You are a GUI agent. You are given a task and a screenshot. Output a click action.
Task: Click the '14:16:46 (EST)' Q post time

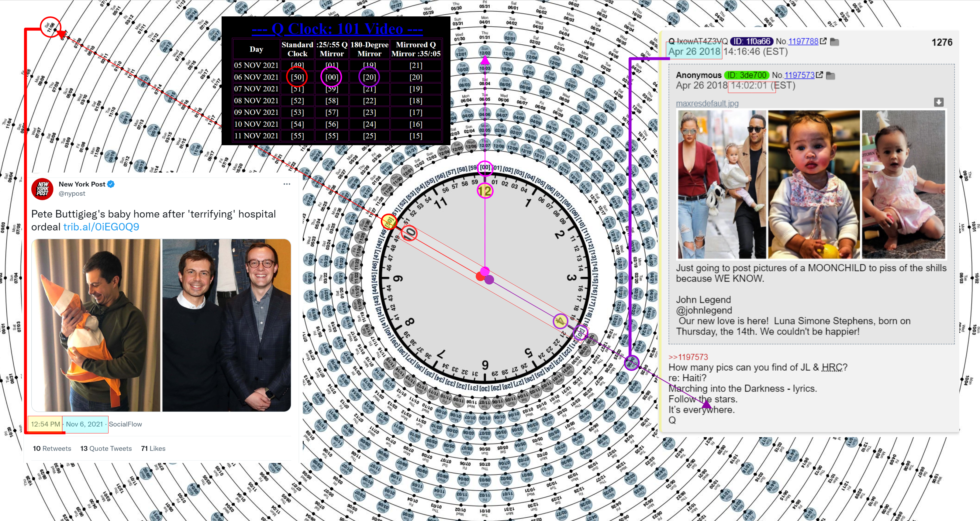755,51
